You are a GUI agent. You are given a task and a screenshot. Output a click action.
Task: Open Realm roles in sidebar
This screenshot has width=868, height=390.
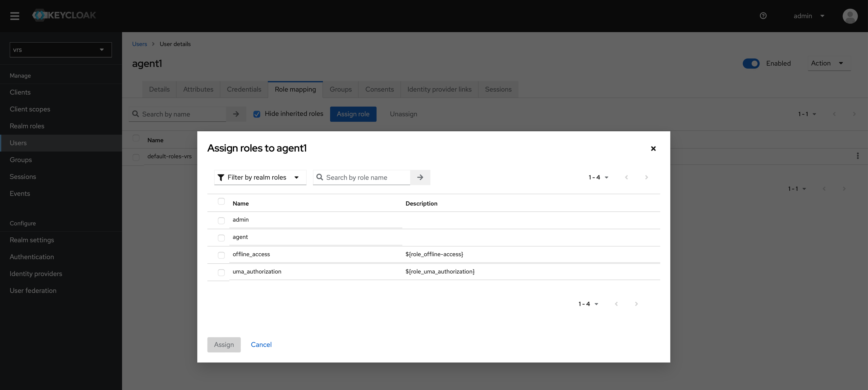(27, 126)
